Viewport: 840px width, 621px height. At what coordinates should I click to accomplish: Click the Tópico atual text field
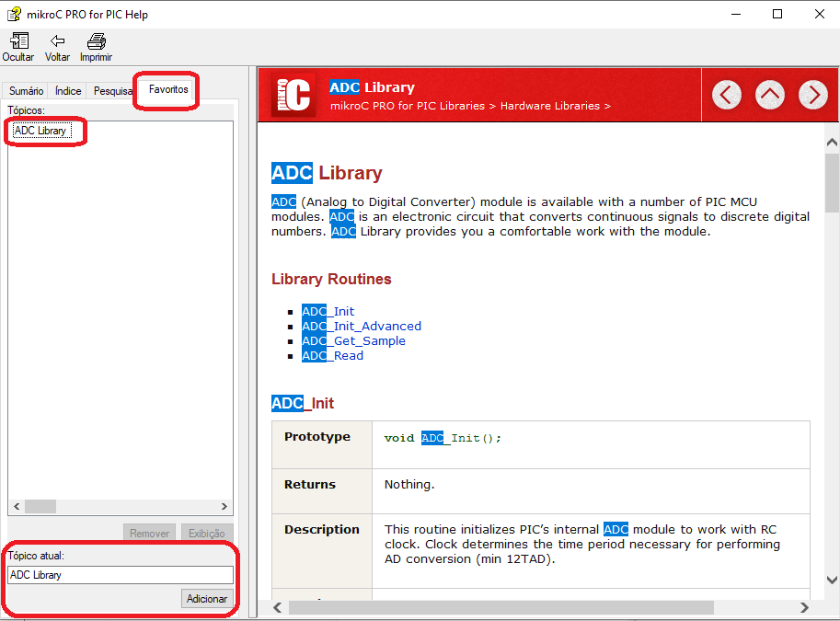tap(120, 575)
